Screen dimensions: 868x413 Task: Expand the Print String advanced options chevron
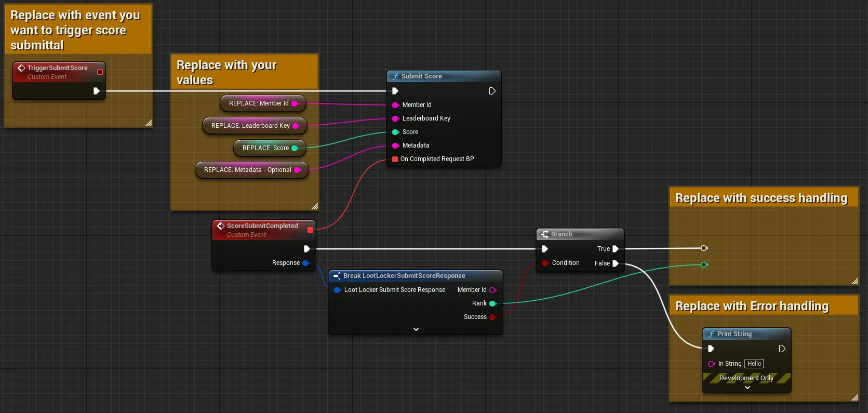click(x=747, y=388)
